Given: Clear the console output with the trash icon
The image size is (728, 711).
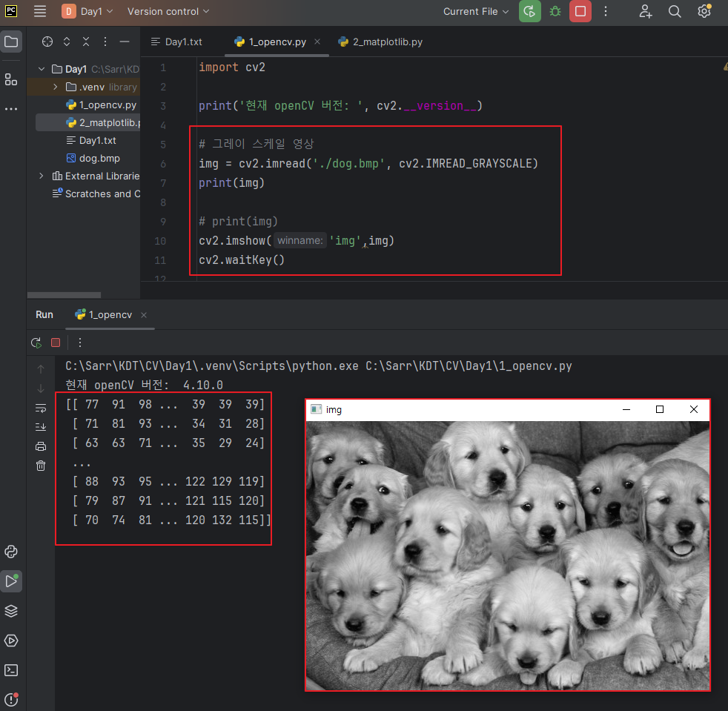Looking at the screenshot, I should [x=41, y=466].
